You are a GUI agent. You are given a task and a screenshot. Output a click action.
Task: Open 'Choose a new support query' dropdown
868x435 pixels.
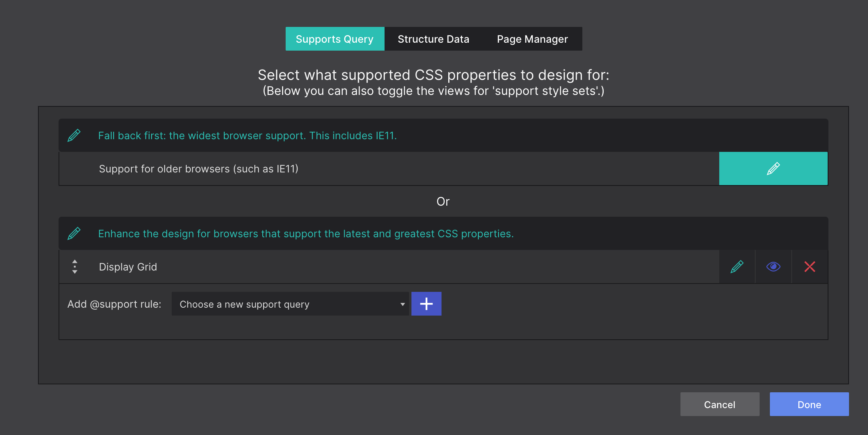pyautogui.click(x=290, y=304)
